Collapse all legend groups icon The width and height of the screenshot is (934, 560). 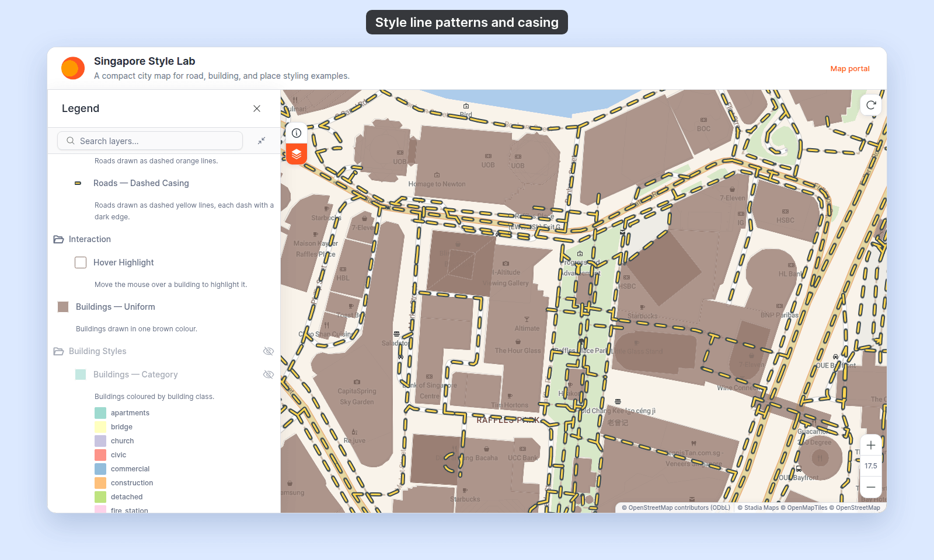click(x=262, y=141)
